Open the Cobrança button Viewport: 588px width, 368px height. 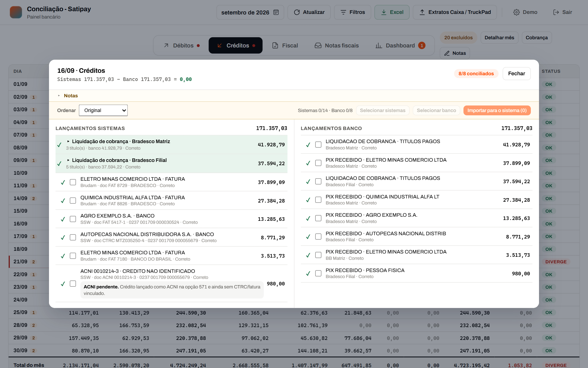pos(537,38)
